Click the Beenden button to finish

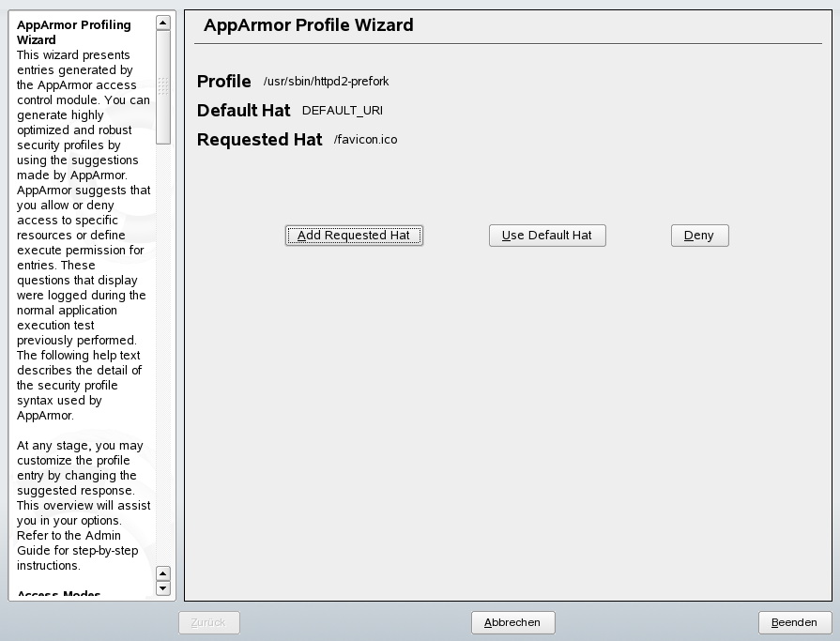click(x=794, y=622)
